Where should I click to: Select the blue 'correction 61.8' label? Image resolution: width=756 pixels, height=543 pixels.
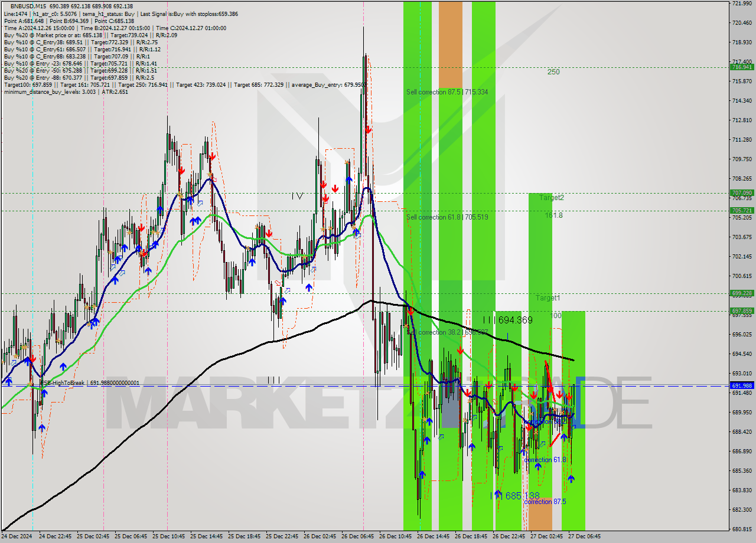(545, 460)
